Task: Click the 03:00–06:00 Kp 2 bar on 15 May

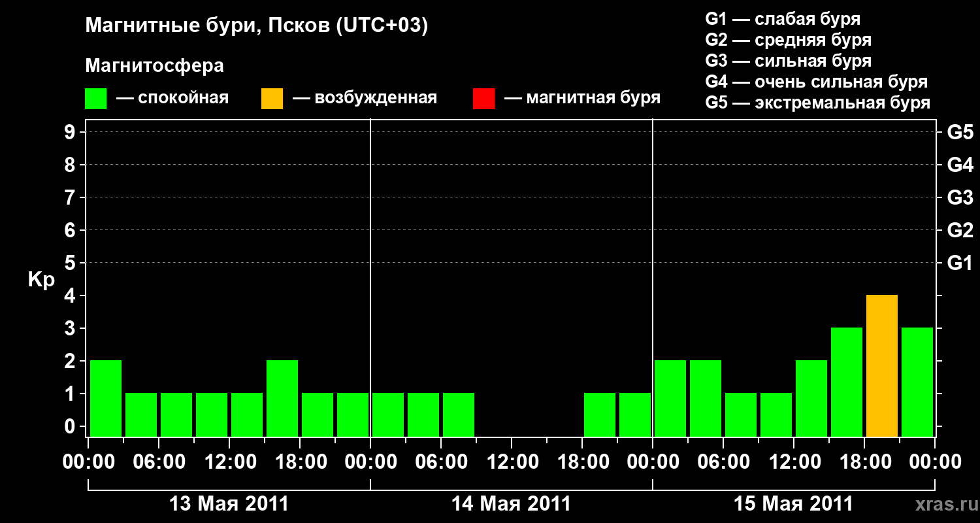Action: 706,398
